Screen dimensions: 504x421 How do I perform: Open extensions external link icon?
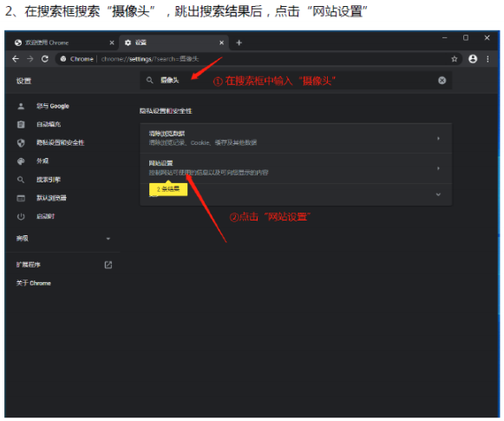point(108,265)
